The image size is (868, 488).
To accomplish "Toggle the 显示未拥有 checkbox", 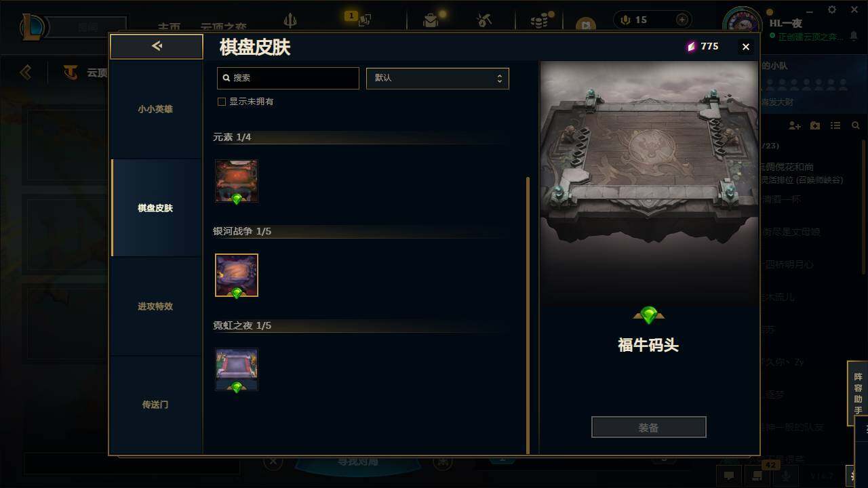I will (x=221, y=102).
